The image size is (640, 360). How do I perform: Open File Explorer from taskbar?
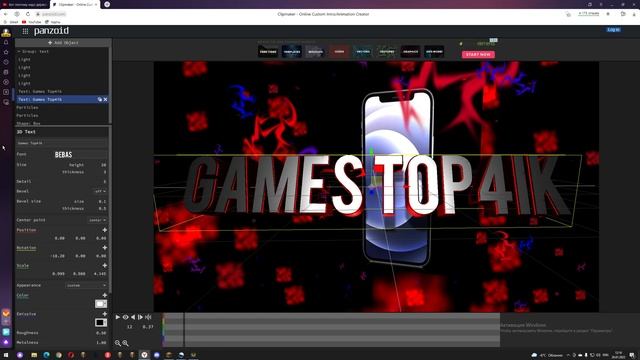(x=34, y=355)
